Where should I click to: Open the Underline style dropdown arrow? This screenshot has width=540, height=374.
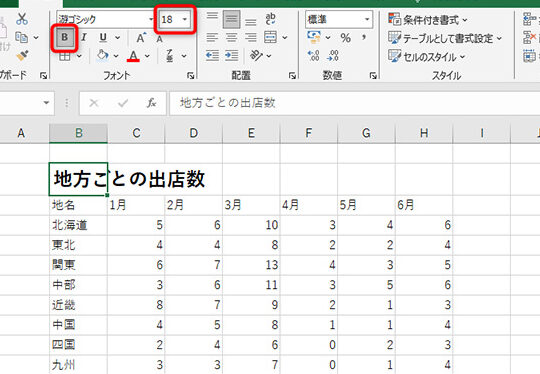pyautogui.click(x=117, y=38)
